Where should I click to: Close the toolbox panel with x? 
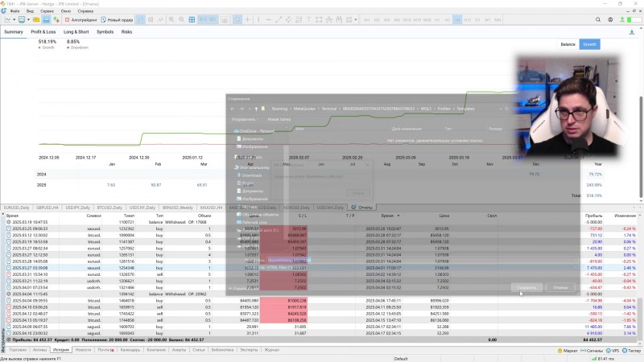point(3,214)
